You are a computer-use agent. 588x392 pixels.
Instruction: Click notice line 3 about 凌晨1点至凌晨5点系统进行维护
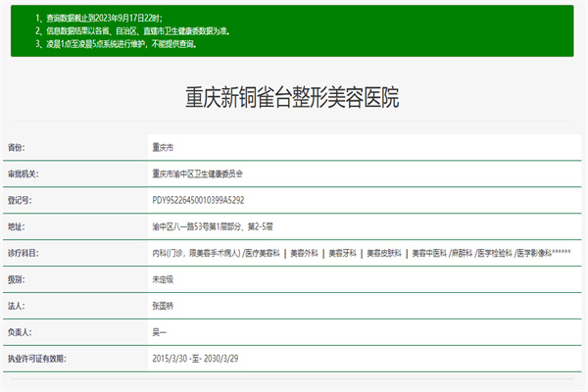[x=116, y=44]
